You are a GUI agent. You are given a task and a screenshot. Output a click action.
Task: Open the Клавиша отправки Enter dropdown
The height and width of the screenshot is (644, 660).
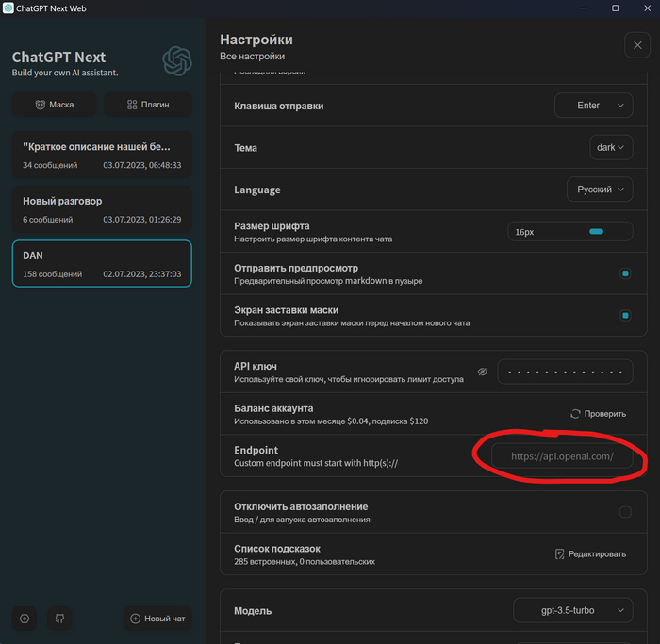click(593, 106)
